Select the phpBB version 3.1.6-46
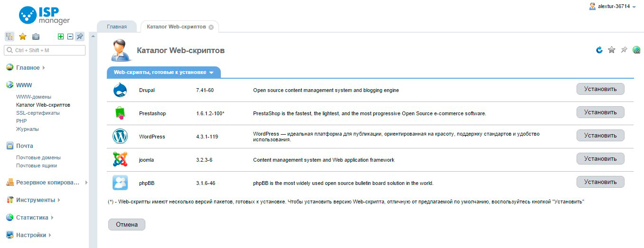Image resolution: width=644 pixels, height=248 pixels. 206,183
